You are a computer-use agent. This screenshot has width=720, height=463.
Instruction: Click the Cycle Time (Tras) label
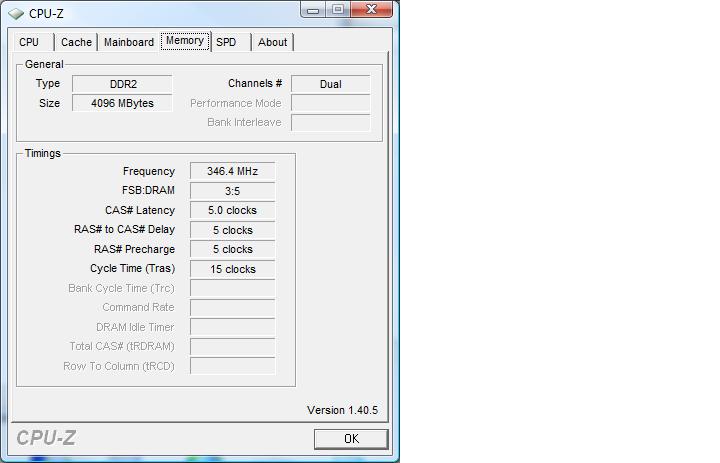[x=133, y=269]
